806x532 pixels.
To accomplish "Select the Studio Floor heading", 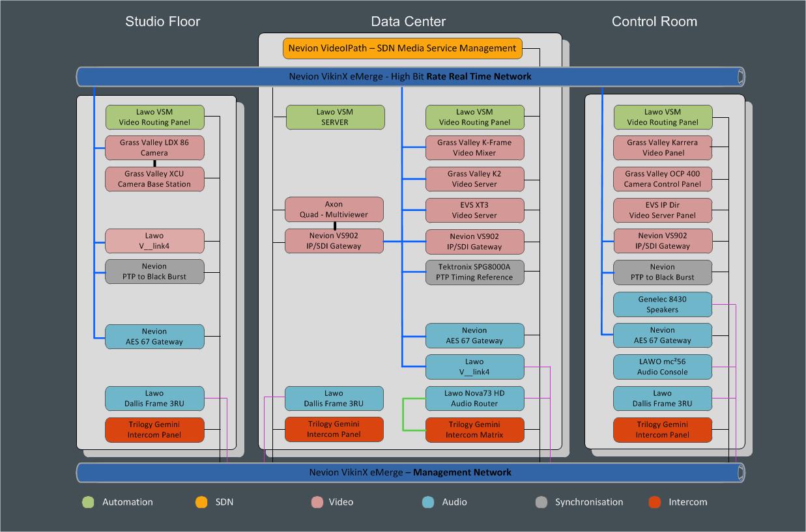I will tap(163, 21).
